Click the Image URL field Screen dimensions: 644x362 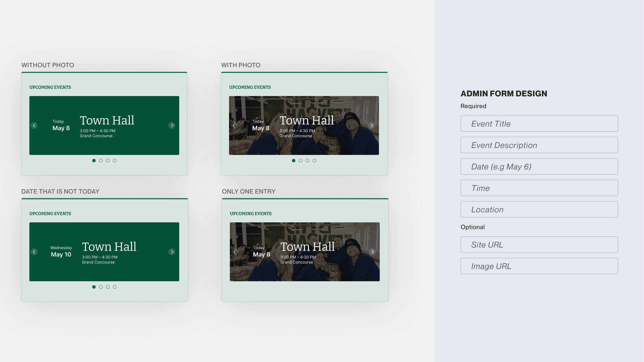pos(539,266)
